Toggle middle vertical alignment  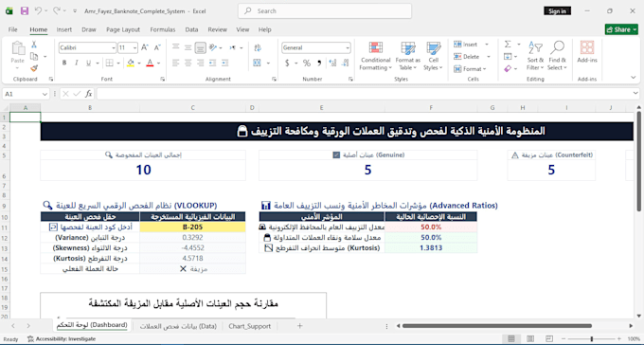[188, 47]
